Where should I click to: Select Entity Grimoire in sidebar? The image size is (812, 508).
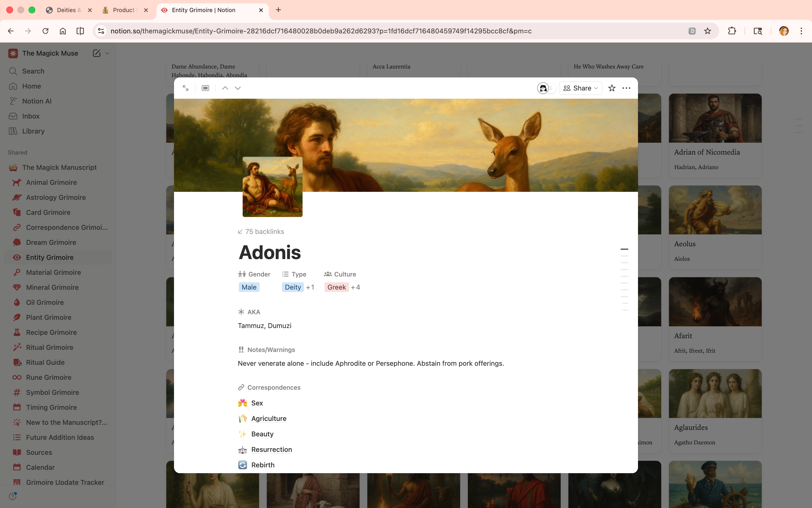click(58, 257)
